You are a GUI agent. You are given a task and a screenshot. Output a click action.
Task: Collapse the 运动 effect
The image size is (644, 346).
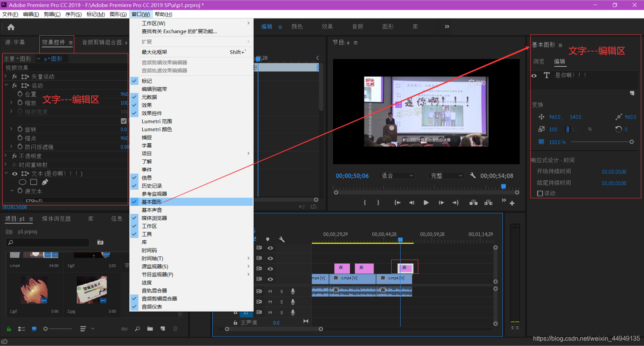point(6,85)
